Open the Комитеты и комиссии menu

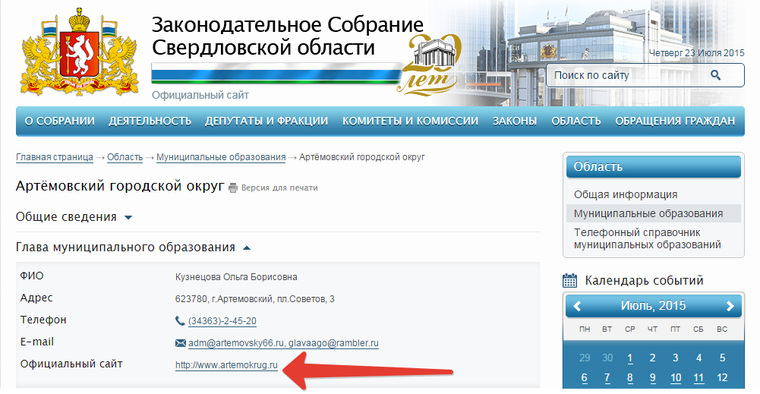pyautogui.click(x=410, y=121)
